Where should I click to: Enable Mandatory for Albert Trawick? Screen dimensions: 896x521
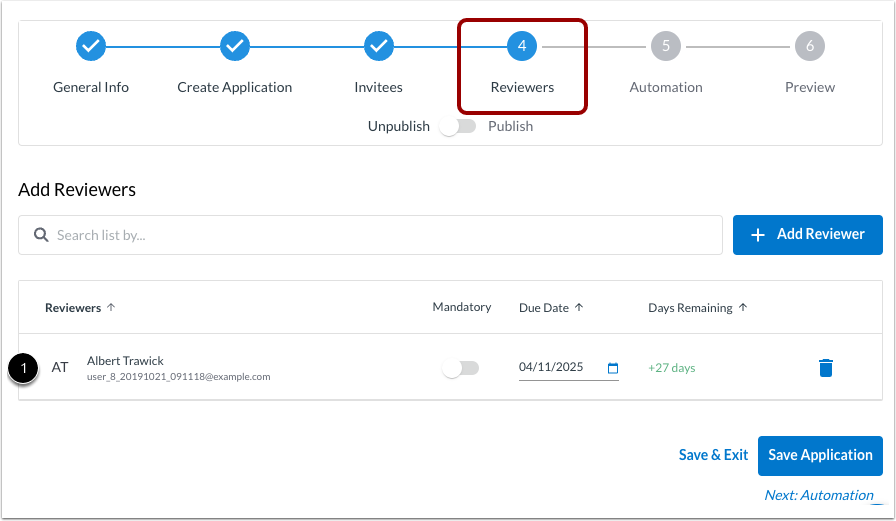[x=461, y=368]
